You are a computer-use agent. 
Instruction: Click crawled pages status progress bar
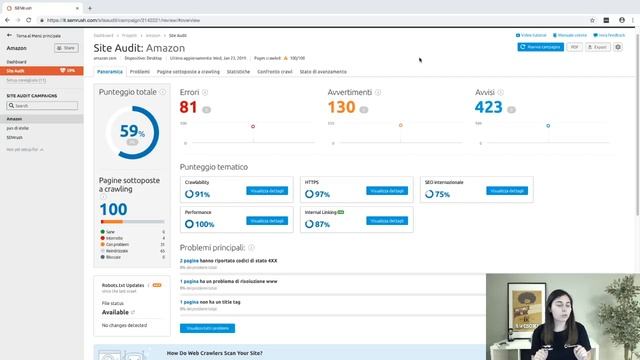(132, 222)
